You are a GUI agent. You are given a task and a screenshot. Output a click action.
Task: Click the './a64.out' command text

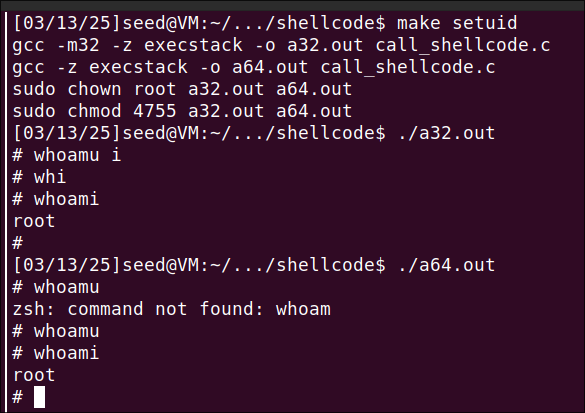tap(446, 265)
